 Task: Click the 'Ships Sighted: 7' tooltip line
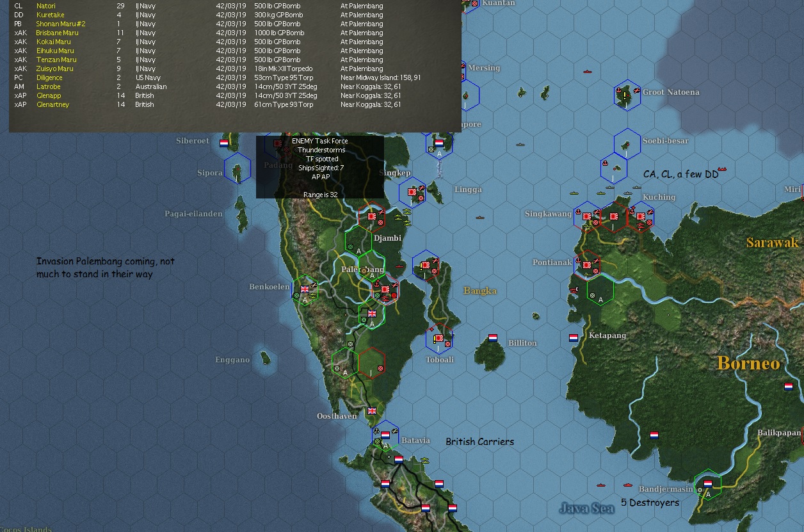coord(320,168)
